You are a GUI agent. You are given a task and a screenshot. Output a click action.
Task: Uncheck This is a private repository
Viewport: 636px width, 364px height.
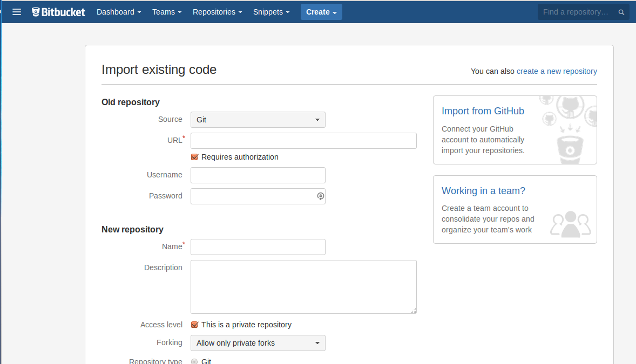point(195,325)
